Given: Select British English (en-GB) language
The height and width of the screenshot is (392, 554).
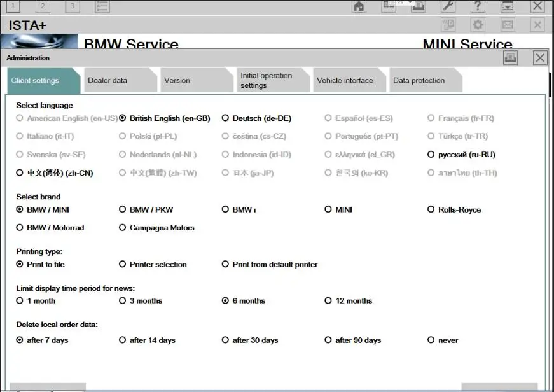Looking at the screenshot, I should point(165,118).
